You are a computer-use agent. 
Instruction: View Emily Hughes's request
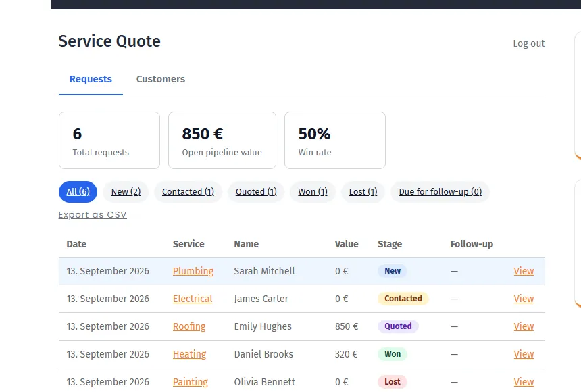(524, 326)
